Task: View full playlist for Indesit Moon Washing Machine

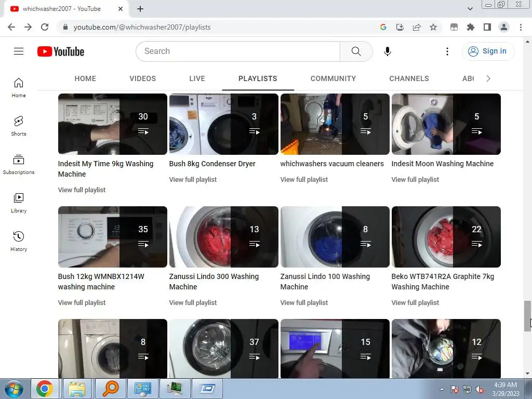Action: (415, 179)
